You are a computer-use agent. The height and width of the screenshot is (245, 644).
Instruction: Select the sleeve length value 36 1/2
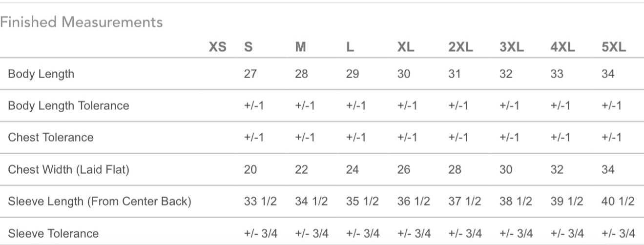tap(414, 202)
